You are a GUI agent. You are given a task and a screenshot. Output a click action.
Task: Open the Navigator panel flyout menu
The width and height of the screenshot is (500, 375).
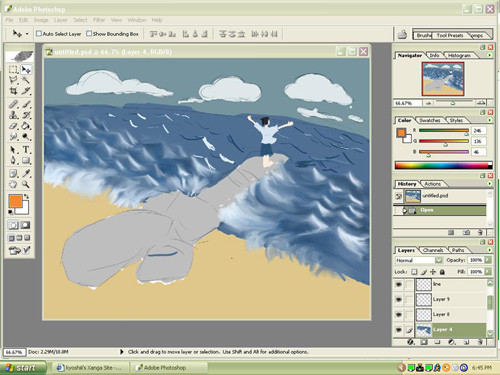490,55
